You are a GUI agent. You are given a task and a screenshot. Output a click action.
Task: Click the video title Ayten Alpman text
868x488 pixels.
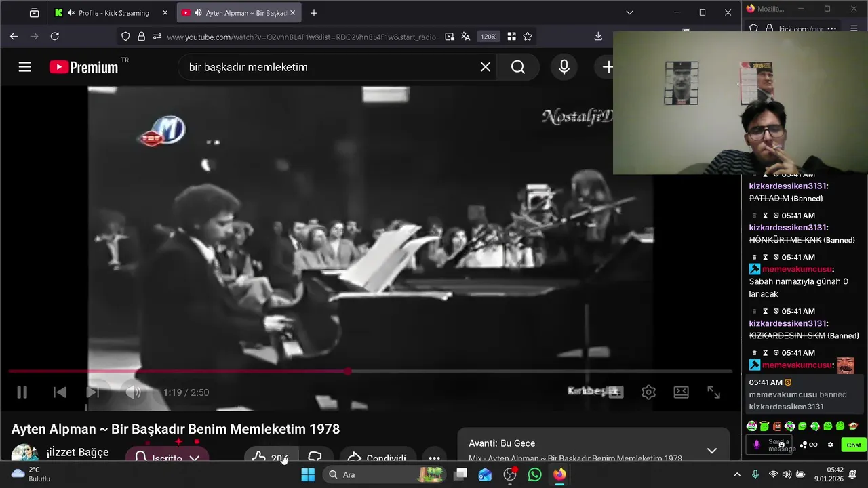(175, 429)
